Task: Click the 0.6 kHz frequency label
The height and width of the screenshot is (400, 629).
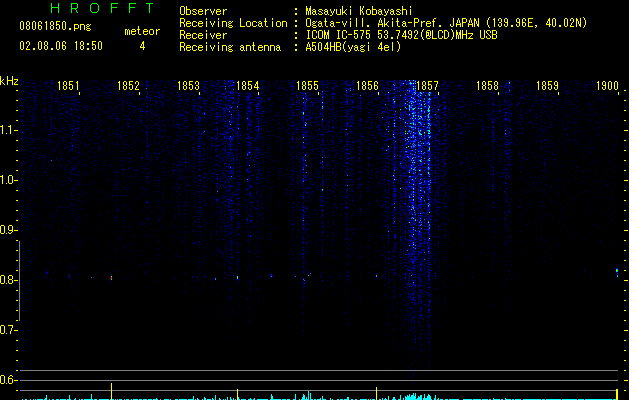Action: (8, 380)
